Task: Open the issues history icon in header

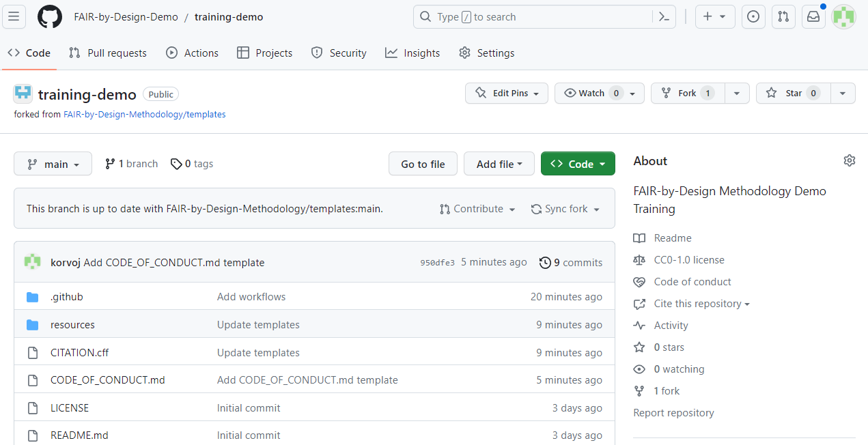Action: pos(753,16)
